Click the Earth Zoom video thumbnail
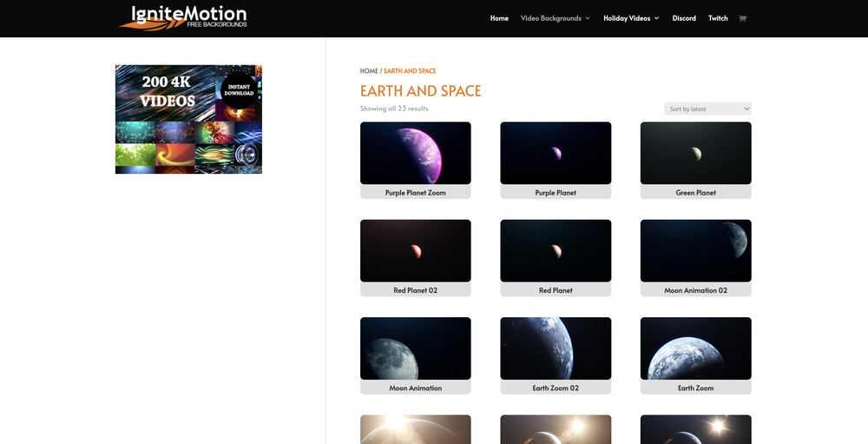This screenshot has height=444, width=868. (695, 348)
